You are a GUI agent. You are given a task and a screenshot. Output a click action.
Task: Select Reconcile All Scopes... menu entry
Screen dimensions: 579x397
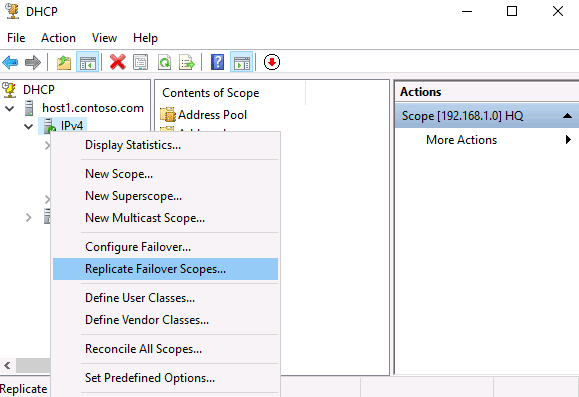(x=165, y=349)
